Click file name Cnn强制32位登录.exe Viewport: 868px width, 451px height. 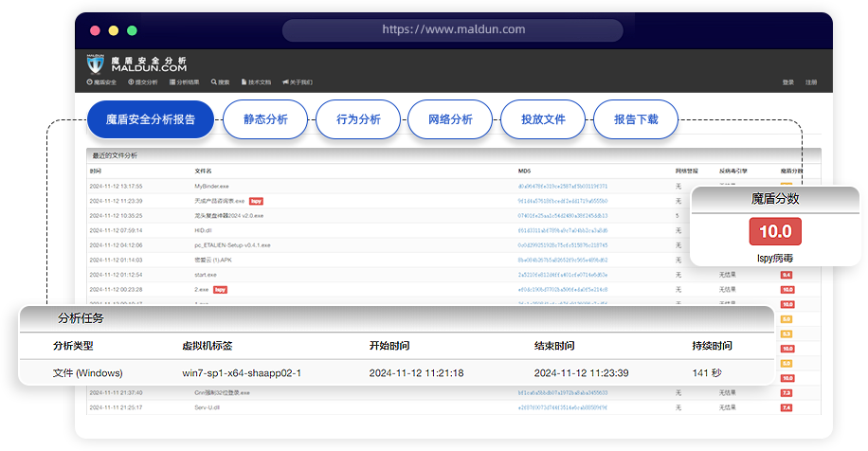[222, 393]
